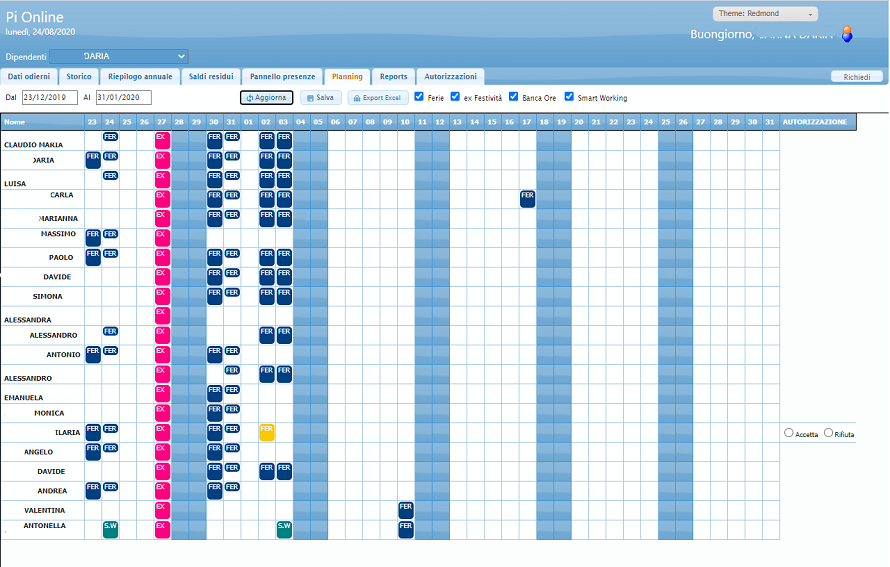Toggle the Banca Ore checkbox

pos(513,97)
